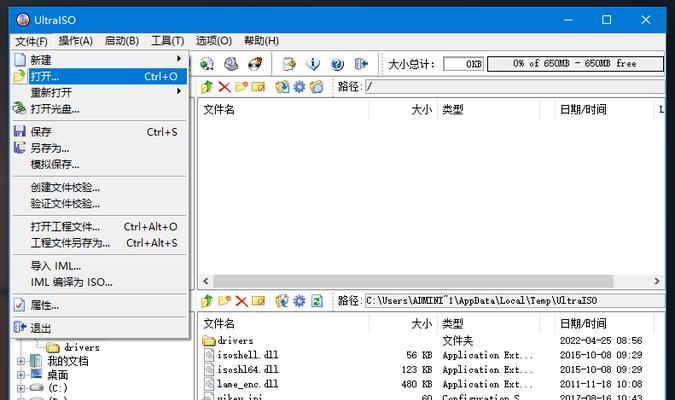Click the add-to-image icon in local pane toolbar
Screen dimensions: 675x400
point(282,301)
